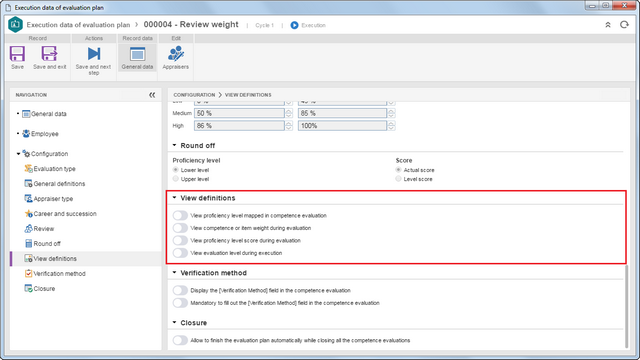Click Save and next step icon
This screenshot has height=360, width=640.
(93, 54)
